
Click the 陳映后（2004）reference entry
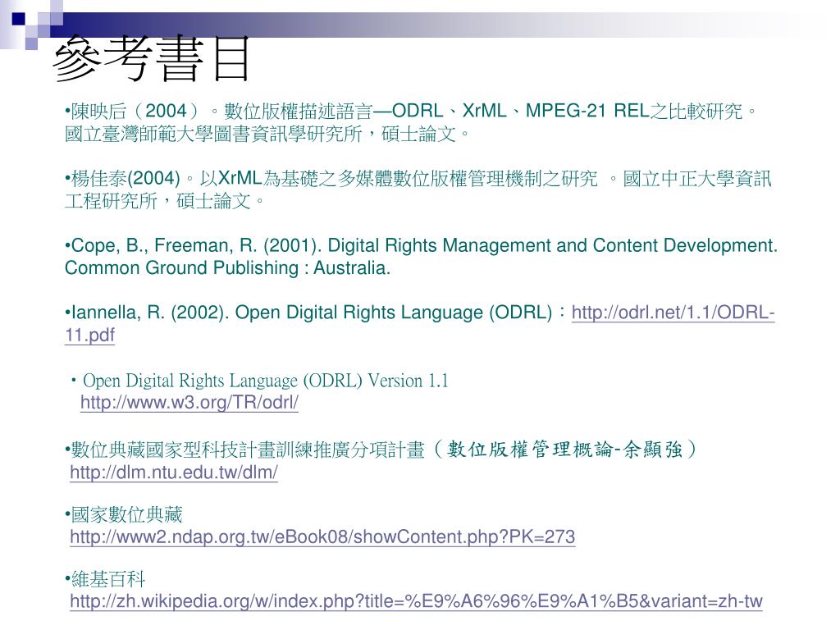point(412,122)
